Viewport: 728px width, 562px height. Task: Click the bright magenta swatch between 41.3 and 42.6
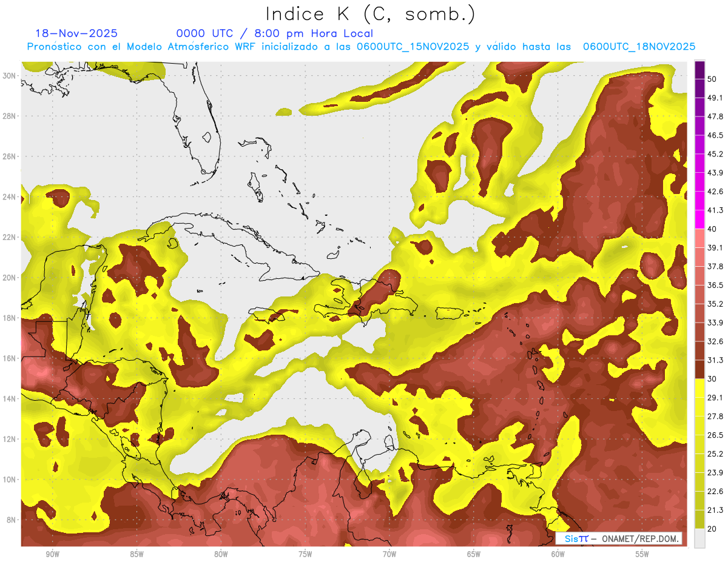click(x=699, y=201)
